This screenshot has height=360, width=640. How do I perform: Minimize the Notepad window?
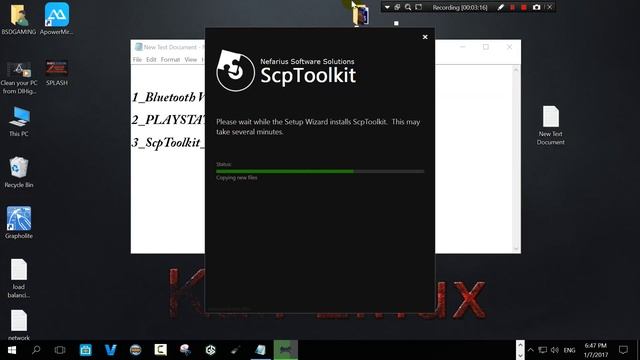462,47
